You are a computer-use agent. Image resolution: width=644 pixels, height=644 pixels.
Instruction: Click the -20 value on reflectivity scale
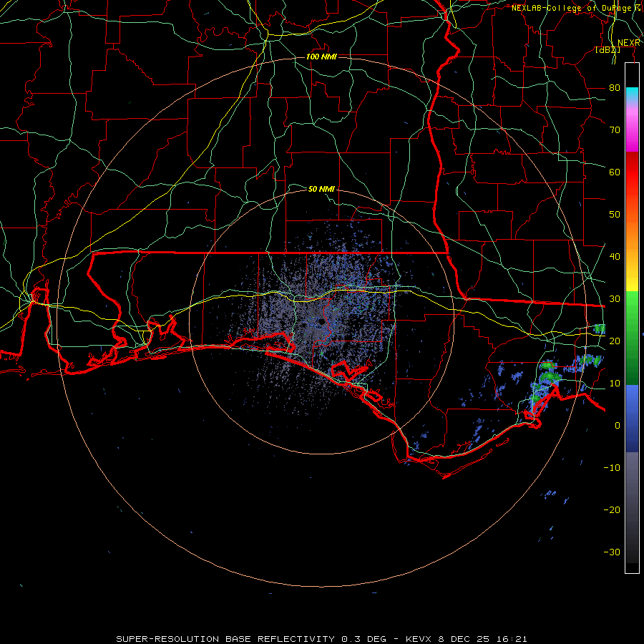coord(612,509)
